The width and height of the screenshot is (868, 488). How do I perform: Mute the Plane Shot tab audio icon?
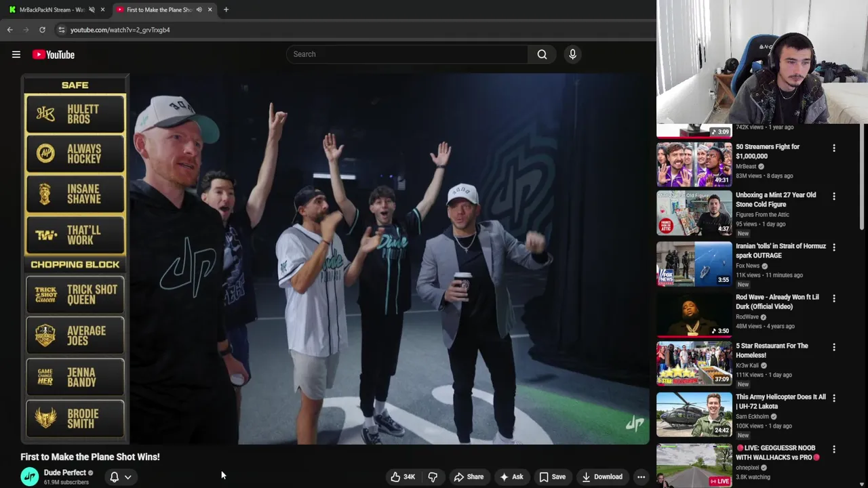click(x=199, y=9)
